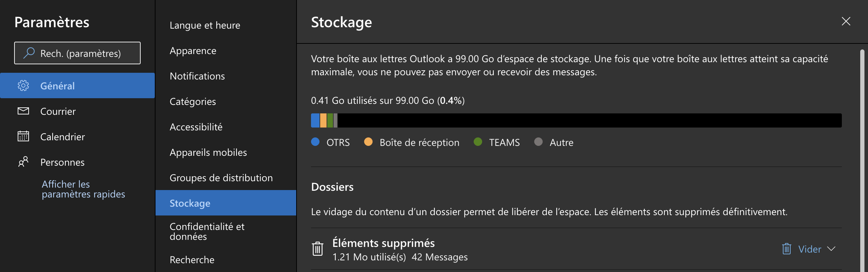
Task: Click the Personnes people icon
Action: click(x=23, y=162)
